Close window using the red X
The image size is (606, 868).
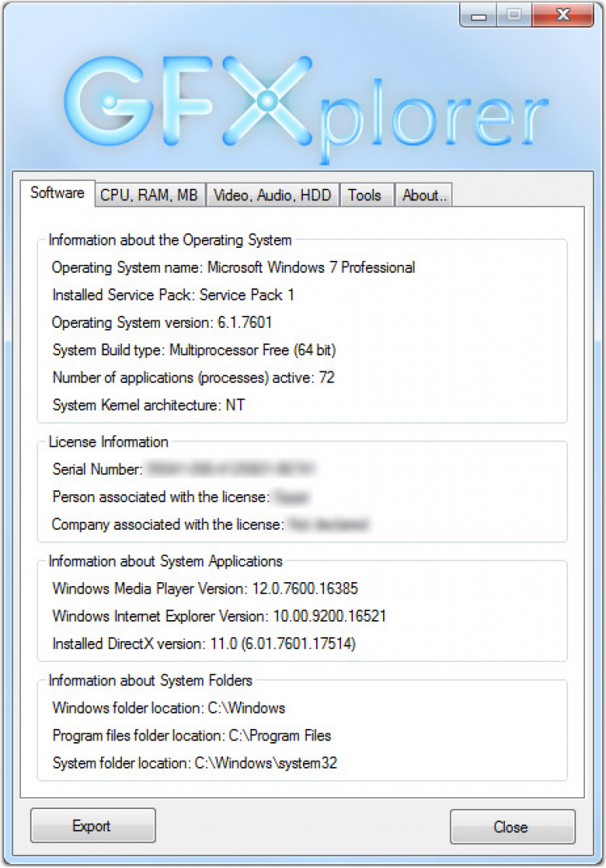point(563,15)
